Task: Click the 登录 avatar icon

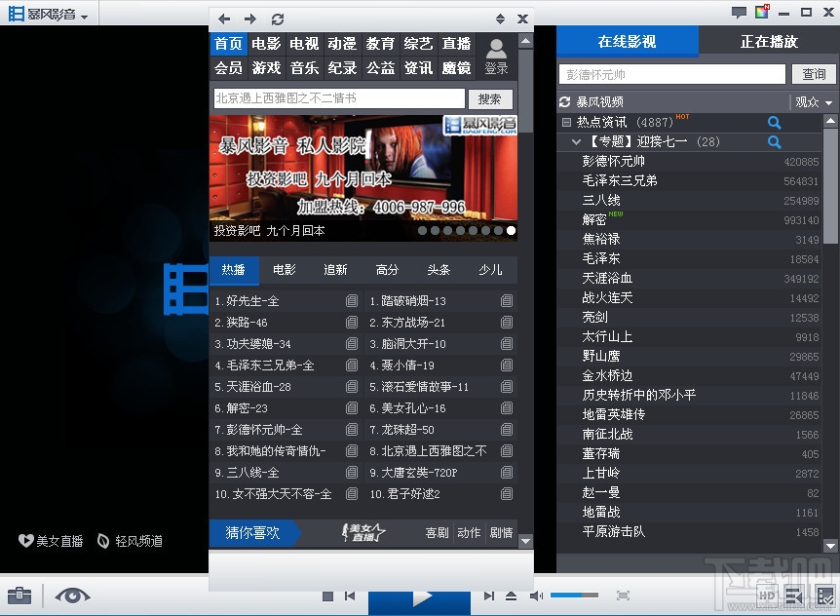Action: (496, 49)
